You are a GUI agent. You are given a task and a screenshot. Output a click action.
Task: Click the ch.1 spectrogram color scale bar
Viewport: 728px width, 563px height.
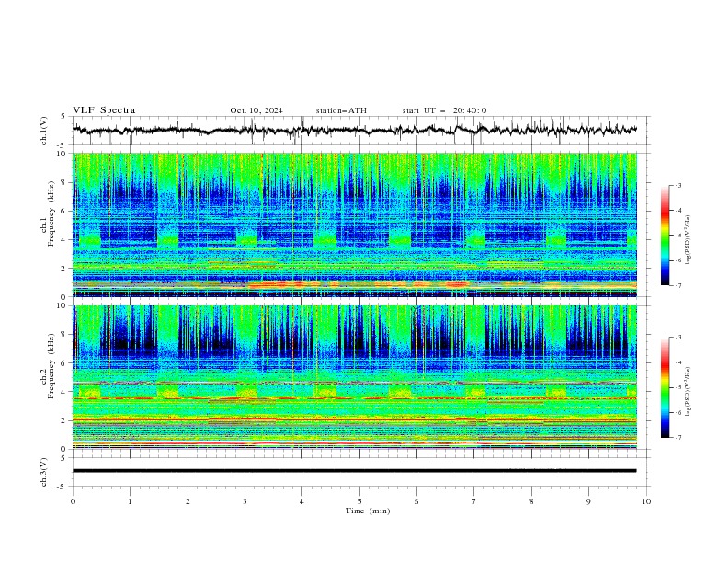[x=665, y=236]
